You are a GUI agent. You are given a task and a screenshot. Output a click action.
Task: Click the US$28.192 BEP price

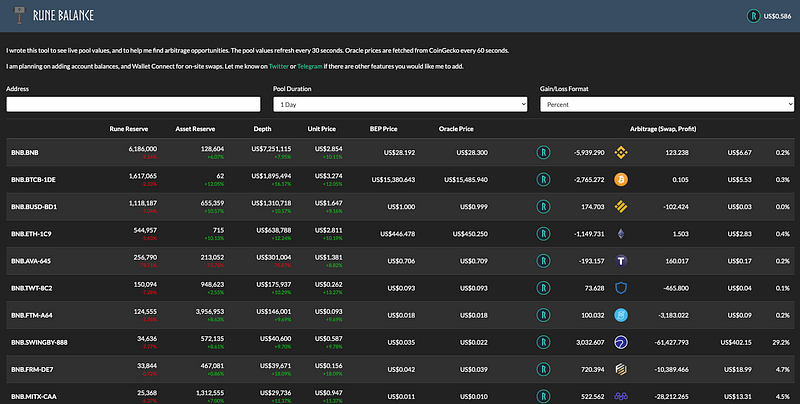[x=399, y=153]
